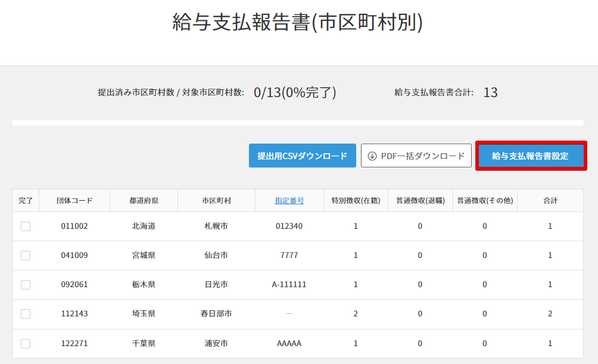598x364 pixels.
Task: Click the download icon in PDF一括ダウンロード button
Action: [372, 156]
